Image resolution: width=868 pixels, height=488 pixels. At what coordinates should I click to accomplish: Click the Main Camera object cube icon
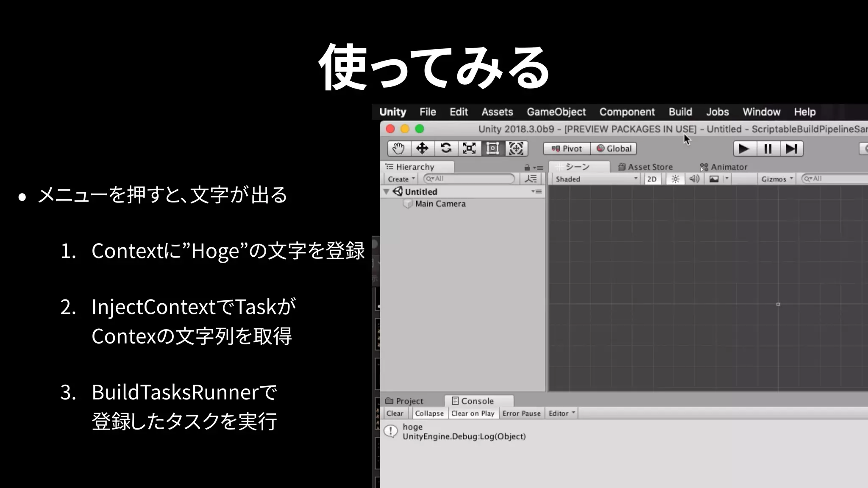408,204
